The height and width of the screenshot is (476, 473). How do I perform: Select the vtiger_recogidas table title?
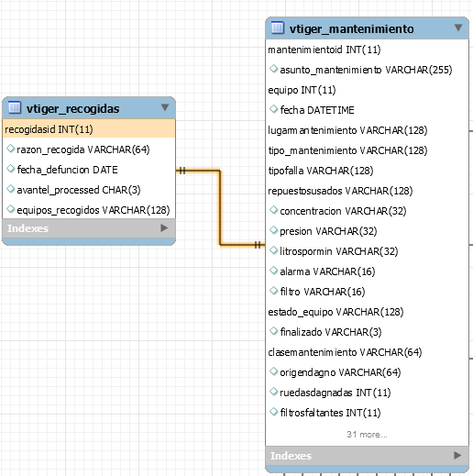[72, 109]
